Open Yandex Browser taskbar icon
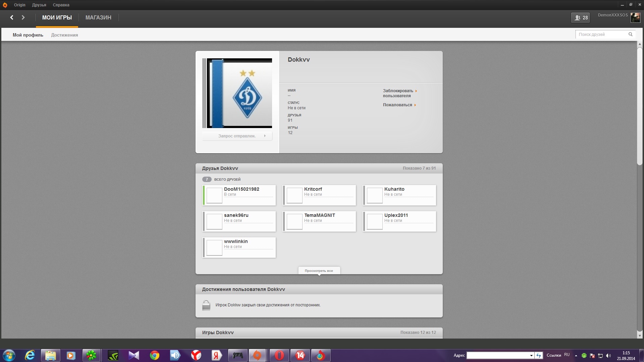The image size is (644, 362). (x=196, y=355)
